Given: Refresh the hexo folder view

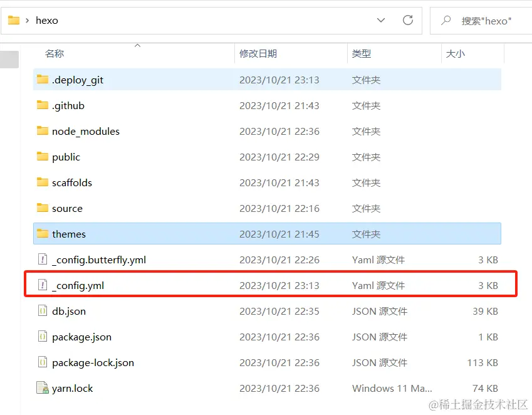Looking at the screenshot, I should click(x=408, y=20).
